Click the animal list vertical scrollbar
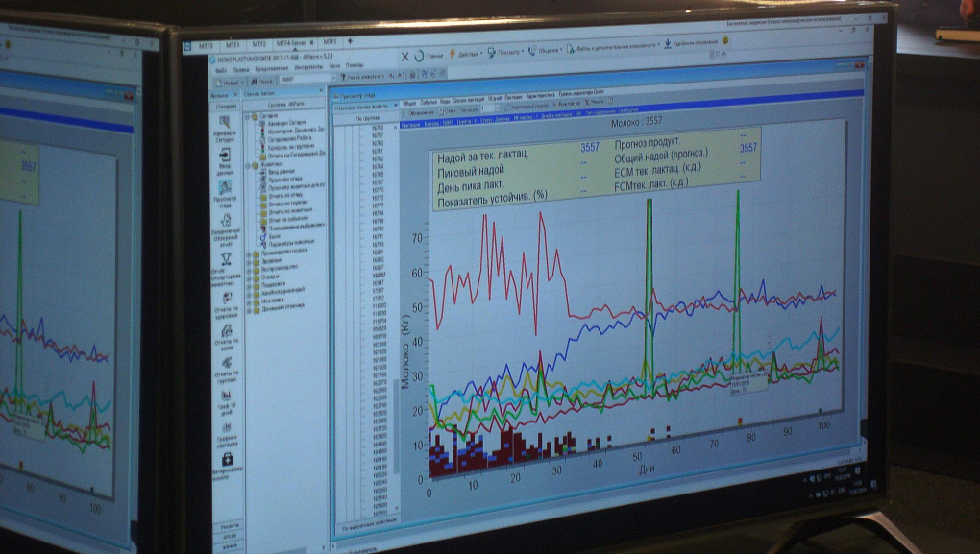980x554 pixels. click(396, 319)
